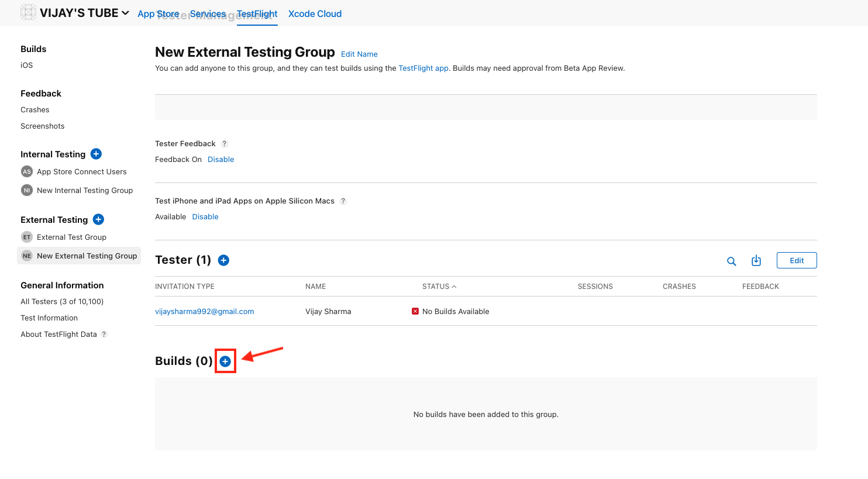The width and height of the screenshot is (868, 479).
Task: Click the Builds section heading
Action: point(184,361)
